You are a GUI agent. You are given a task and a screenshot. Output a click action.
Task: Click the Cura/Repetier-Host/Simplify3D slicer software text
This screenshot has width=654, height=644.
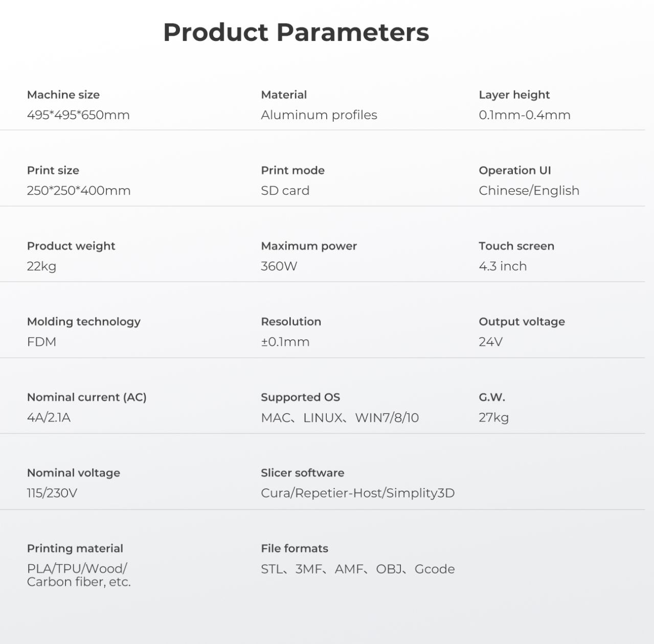pyautogui.click(x=357, y=493)
